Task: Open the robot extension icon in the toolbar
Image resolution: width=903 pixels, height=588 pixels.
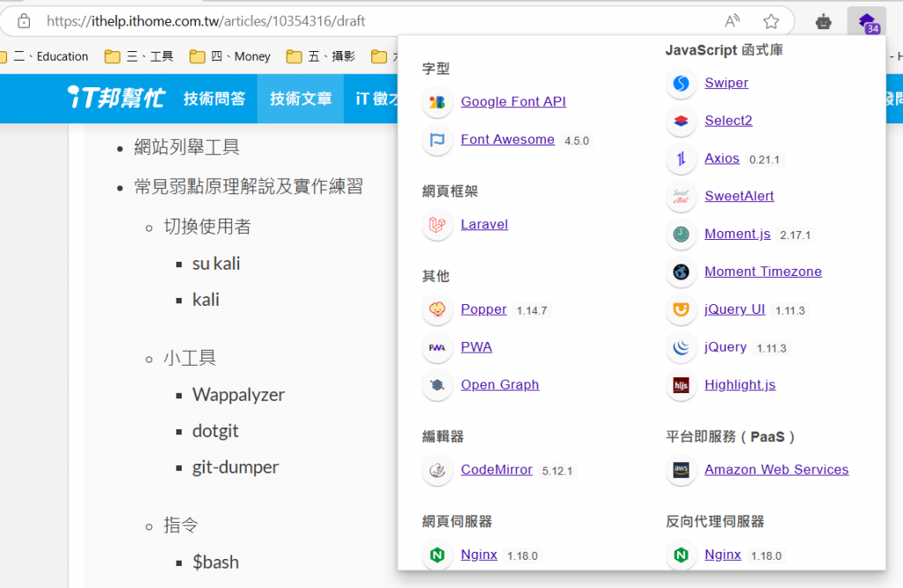Action: pyautogui.click(x=824, y=22)
